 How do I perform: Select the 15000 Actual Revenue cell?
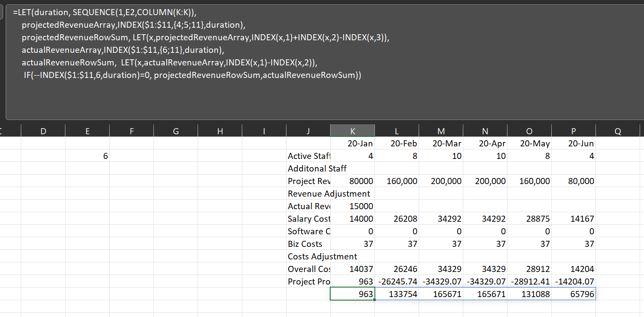point(352,206)
